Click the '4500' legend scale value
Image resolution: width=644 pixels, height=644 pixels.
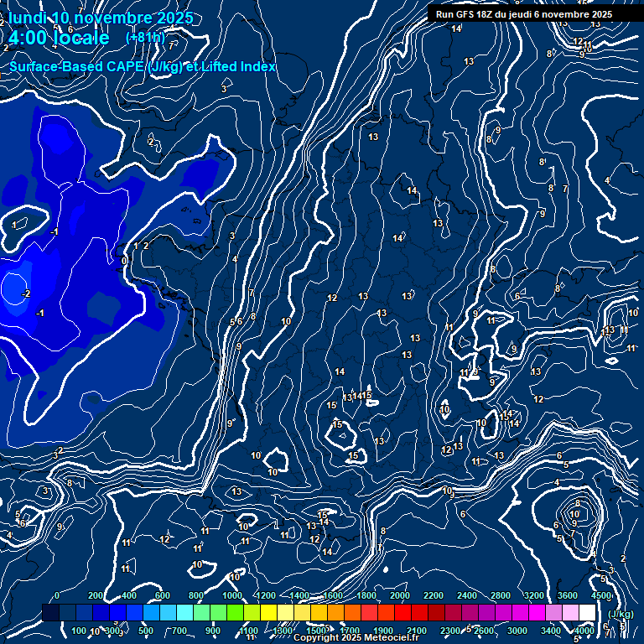[x=601, y=595]
